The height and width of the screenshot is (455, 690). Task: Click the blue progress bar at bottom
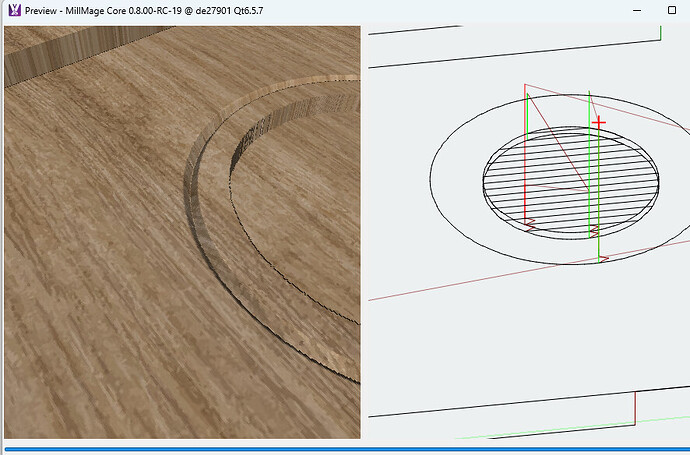point(345,450)
